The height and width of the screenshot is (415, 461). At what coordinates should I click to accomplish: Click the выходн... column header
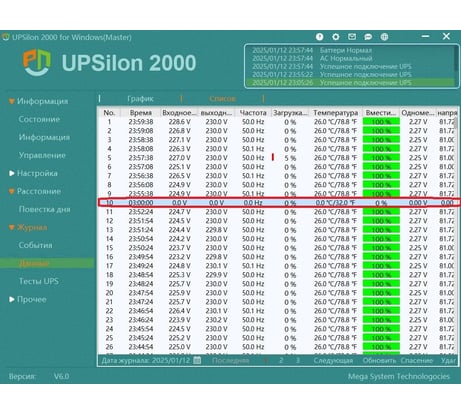pyautogui.click(x=216, y=113)
